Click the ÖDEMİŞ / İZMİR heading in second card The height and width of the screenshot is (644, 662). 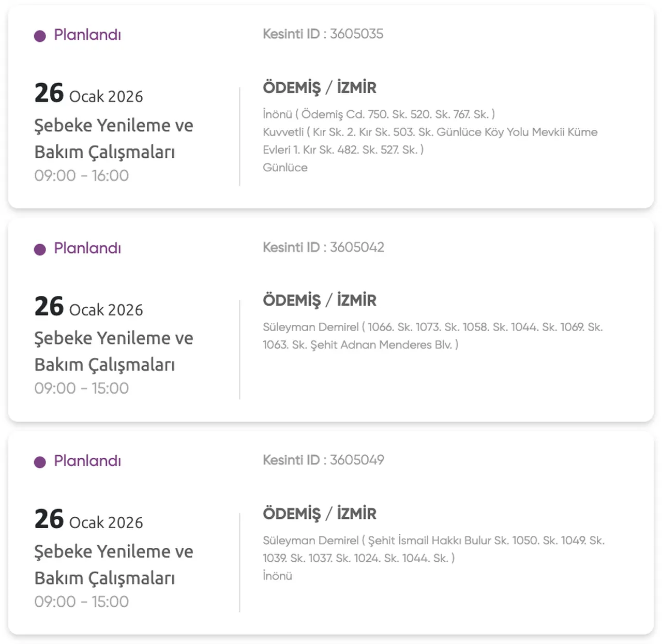click(319, 300)
